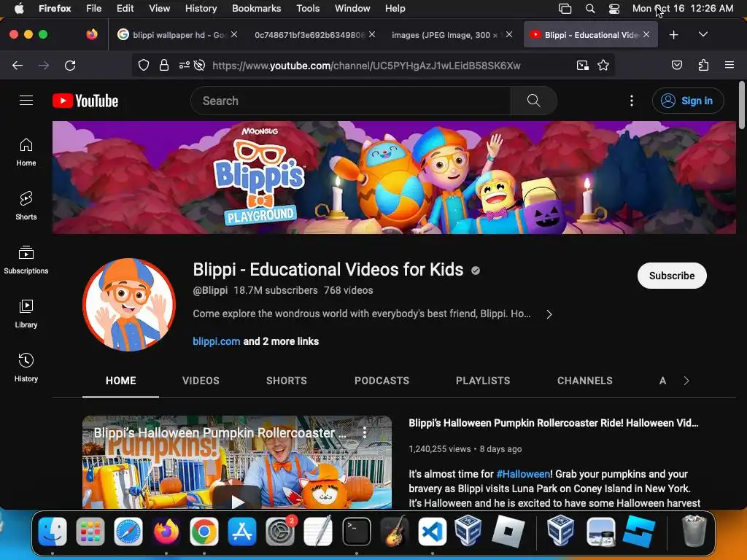Screen dimensions: 747x560
Task: Expand the channel description chevron
Action: [x=549, y=314]
